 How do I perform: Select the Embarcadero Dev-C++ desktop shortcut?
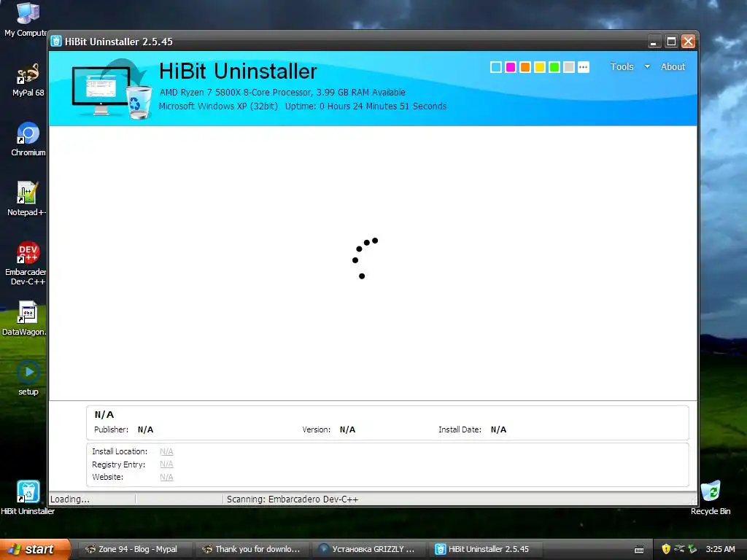pyautogui.click(x=27, y=263)
